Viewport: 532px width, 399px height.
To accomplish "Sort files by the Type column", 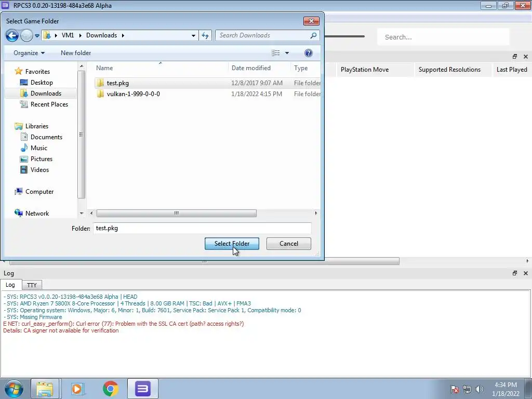I will point(305,68).
